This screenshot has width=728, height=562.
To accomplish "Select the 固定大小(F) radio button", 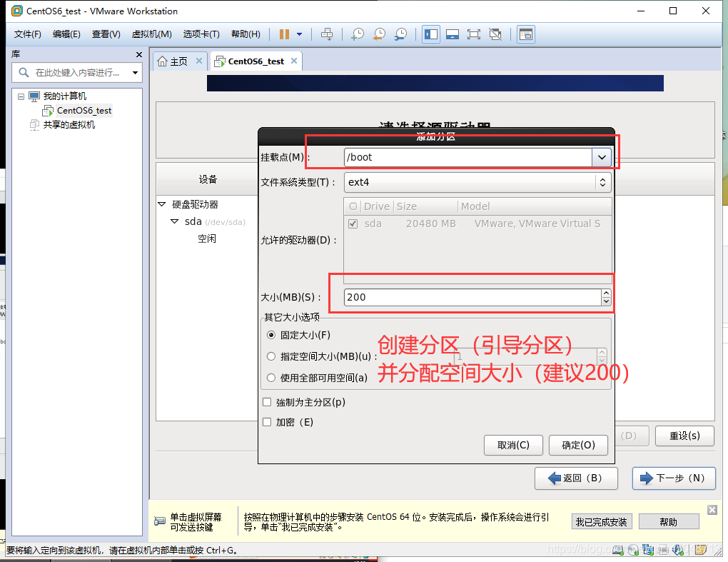I will (x=271, y=335).
